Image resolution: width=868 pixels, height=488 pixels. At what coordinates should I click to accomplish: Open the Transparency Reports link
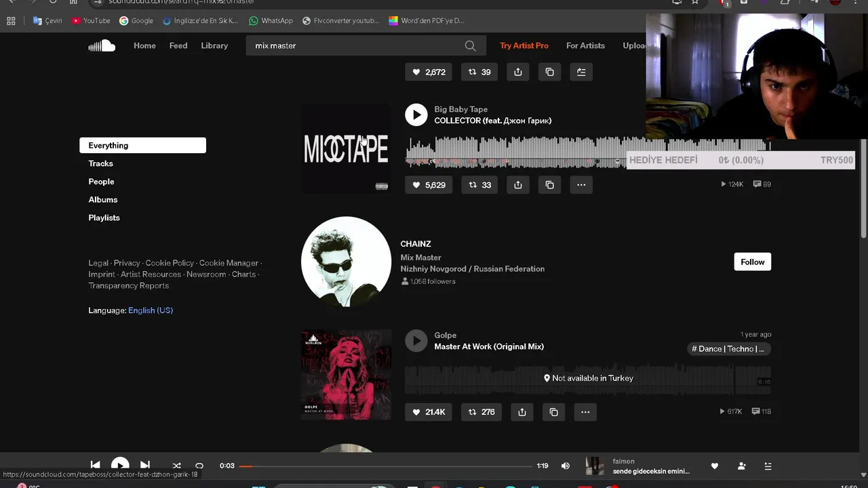[x=128, y=286]
